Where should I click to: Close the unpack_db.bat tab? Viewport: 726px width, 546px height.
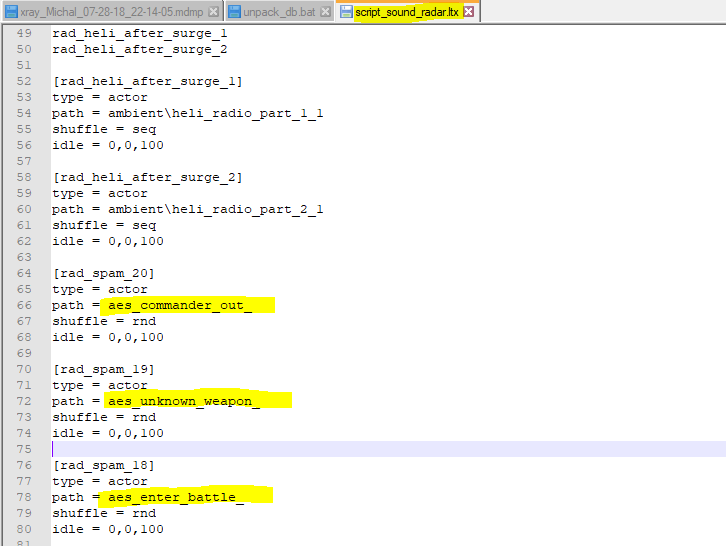325,12
